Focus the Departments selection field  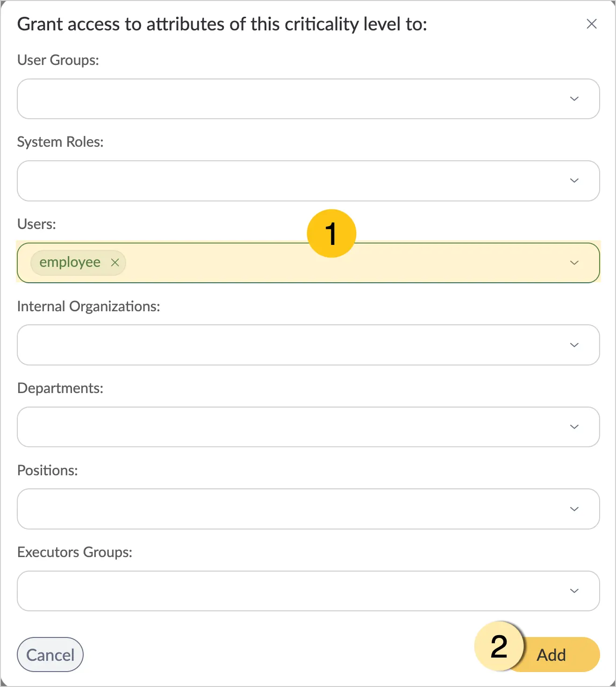click(x=308, y=427)
